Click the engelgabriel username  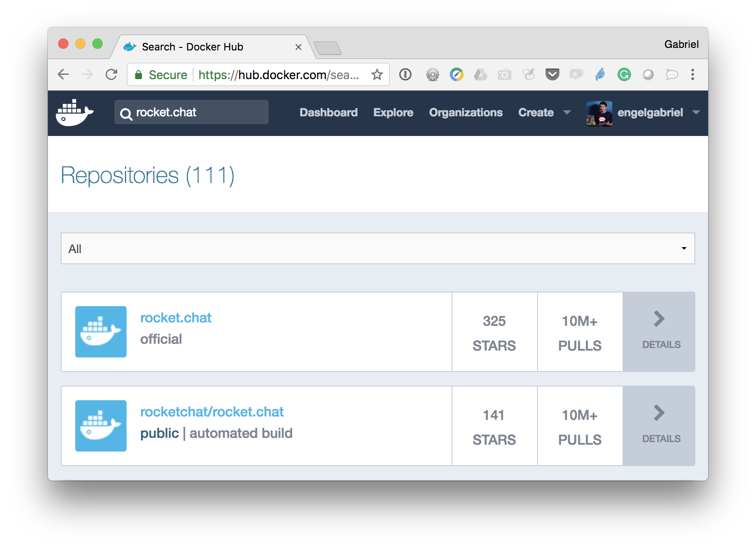pos(650,112)
